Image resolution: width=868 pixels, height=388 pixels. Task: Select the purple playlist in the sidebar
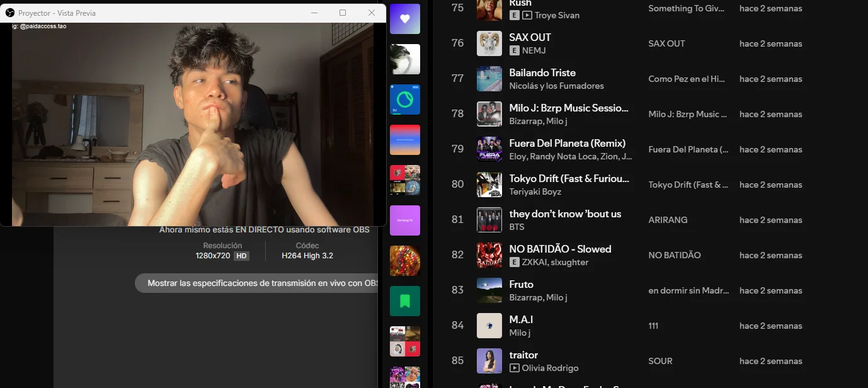[405, 220]
